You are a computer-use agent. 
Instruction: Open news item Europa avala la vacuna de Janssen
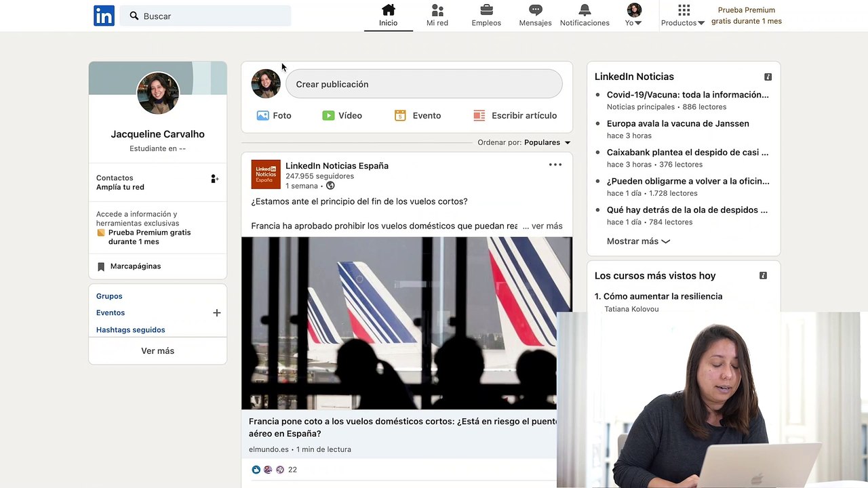[678, 123]
